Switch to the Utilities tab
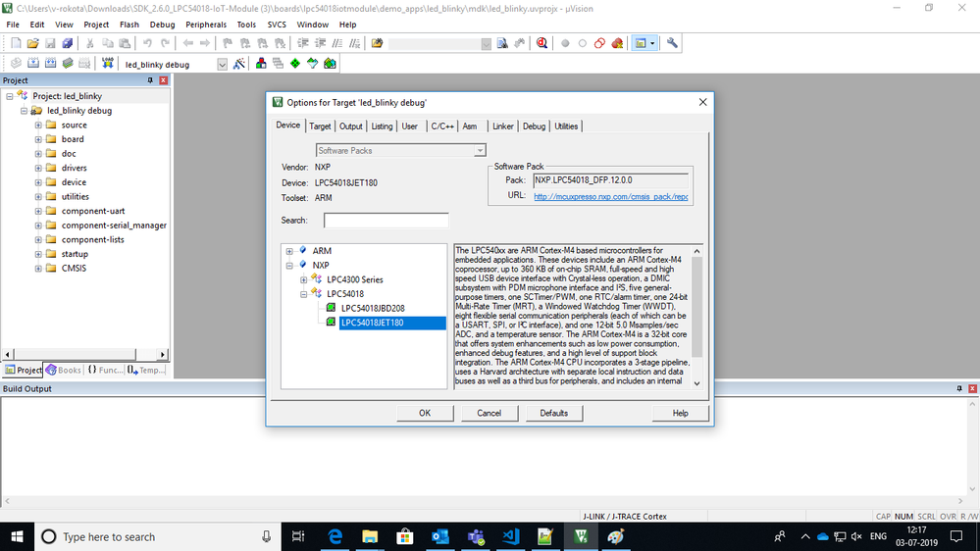This screenshot has height=551, width=980. pos(566,126)
